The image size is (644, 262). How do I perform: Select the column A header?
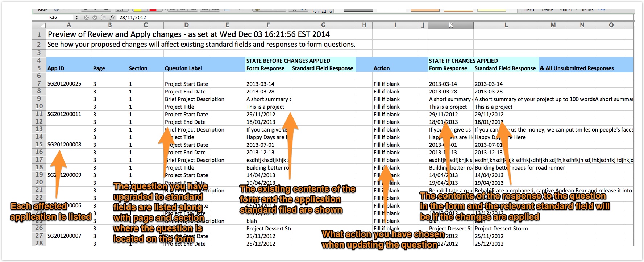tap(69, 25)
